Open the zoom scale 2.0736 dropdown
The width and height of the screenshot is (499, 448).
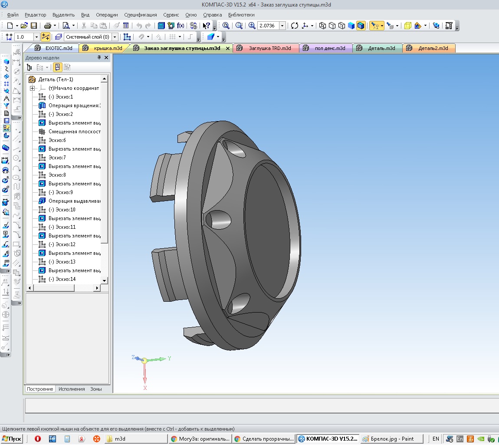[x=282, y=26]
